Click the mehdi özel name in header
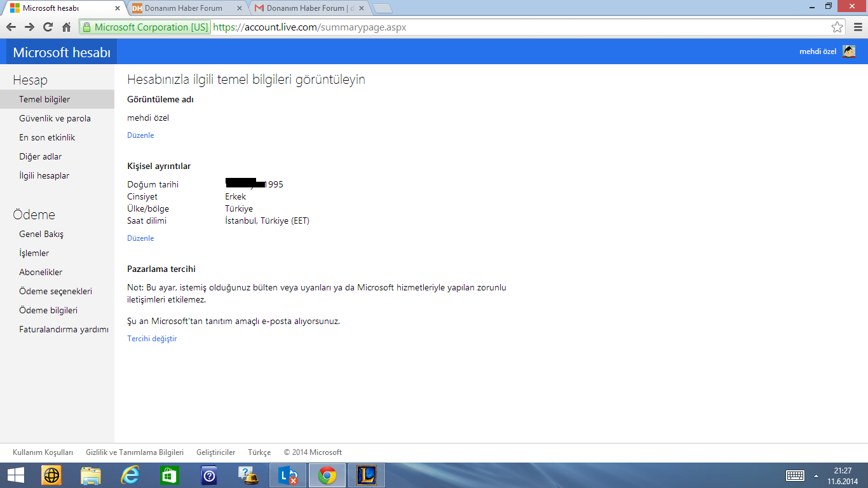This screenshot has height=488, width=868. (x=818, y=51)
